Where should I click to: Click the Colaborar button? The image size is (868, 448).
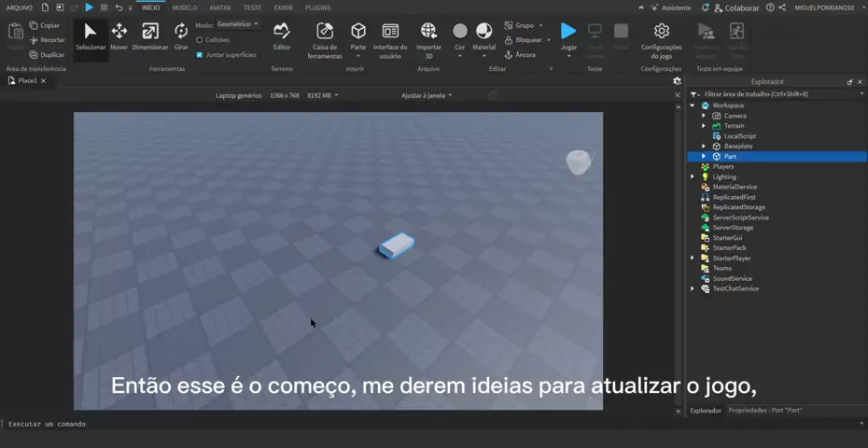tap(736, 7)
